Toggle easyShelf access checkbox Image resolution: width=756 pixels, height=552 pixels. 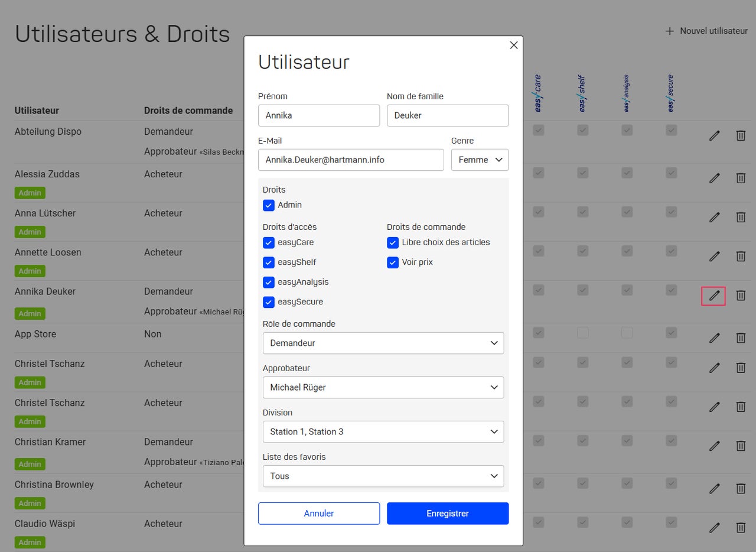tap(269, 262)
